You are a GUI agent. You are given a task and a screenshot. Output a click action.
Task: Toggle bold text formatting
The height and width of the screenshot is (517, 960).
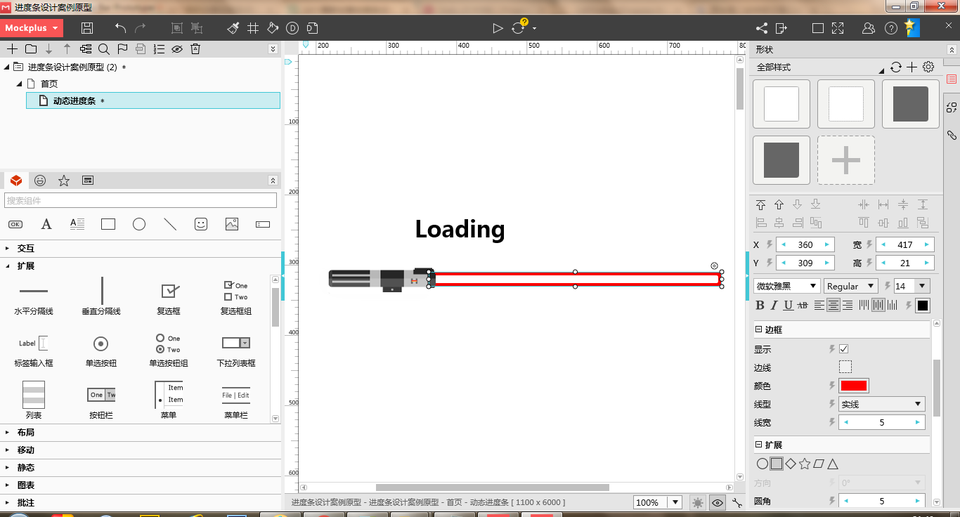click(760, 305)
